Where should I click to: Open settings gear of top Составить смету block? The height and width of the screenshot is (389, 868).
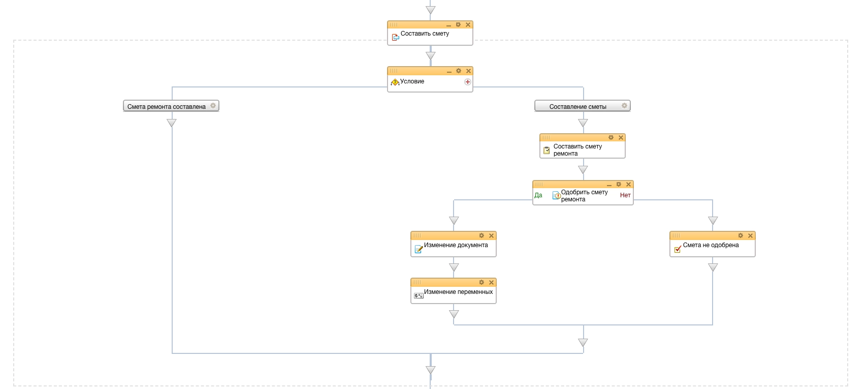coord(458,24)
